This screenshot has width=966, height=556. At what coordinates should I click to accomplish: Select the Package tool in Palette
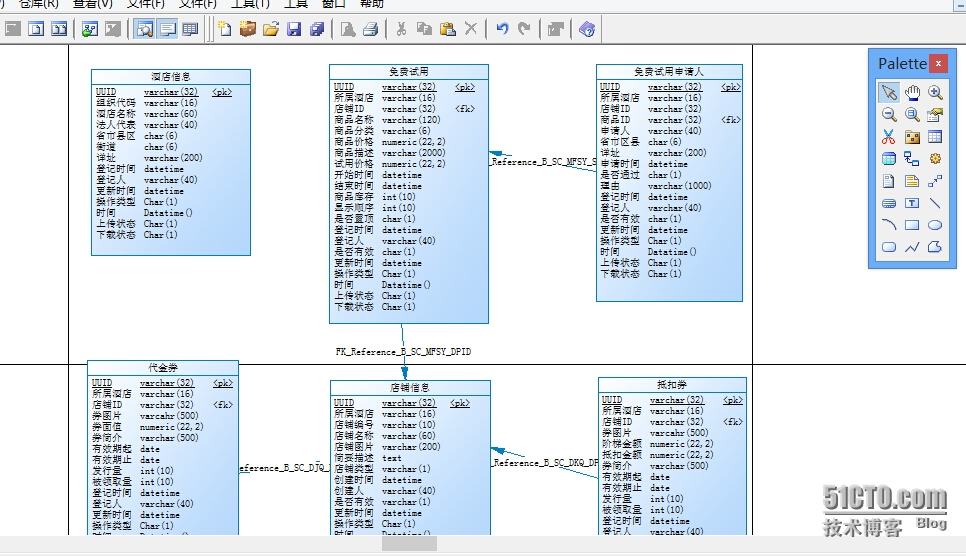[x=912, y=137]
